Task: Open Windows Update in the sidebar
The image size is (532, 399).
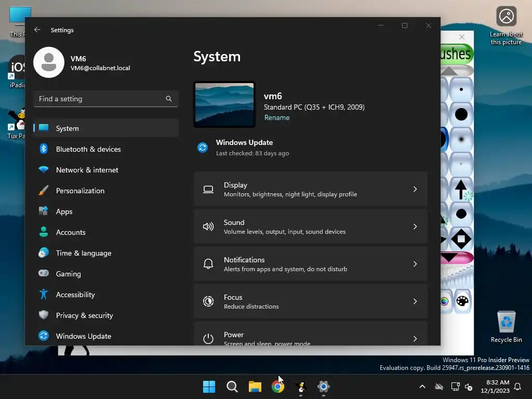Action: coord(106,336)
